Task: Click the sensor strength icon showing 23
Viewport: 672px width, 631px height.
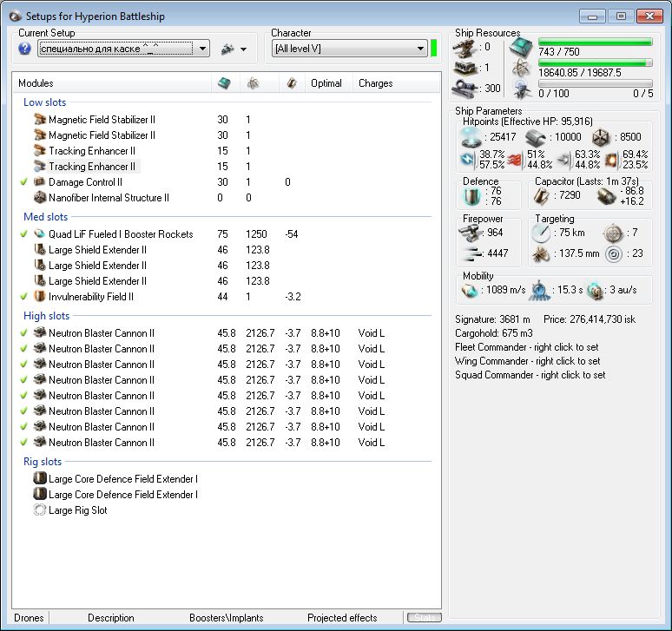Action: click(614, 254)
